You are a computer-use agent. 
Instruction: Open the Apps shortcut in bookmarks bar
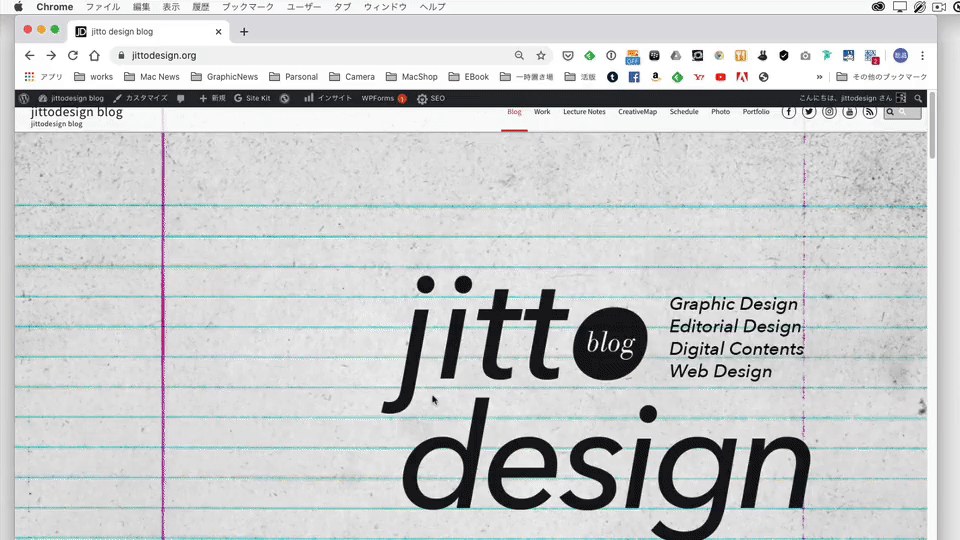(43, 77)
